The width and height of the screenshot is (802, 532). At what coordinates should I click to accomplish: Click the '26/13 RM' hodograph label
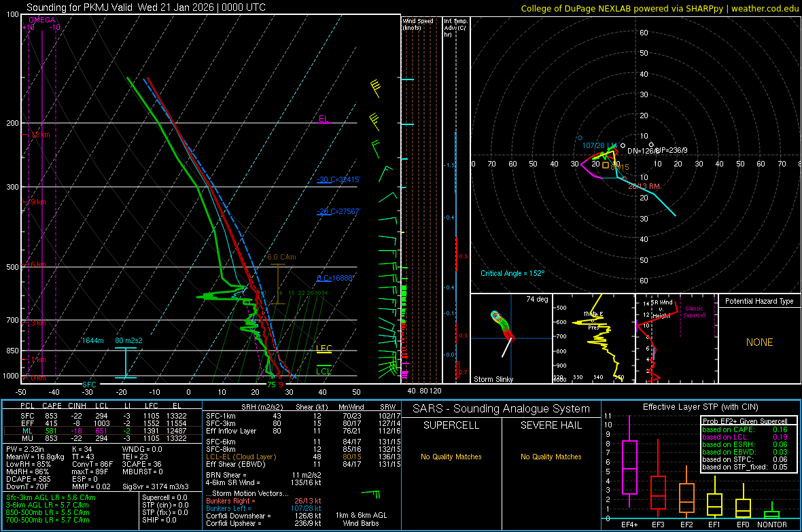pos(644,187)
